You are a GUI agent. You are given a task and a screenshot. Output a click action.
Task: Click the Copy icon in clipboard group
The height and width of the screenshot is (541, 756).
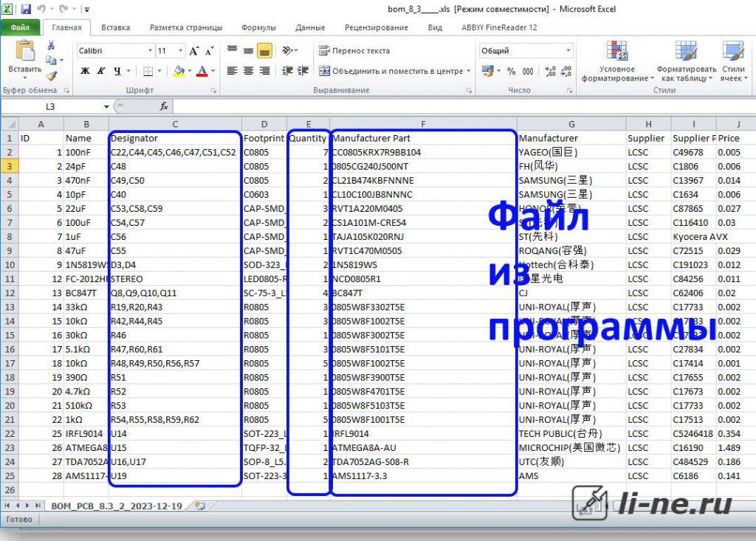(51, 60)
